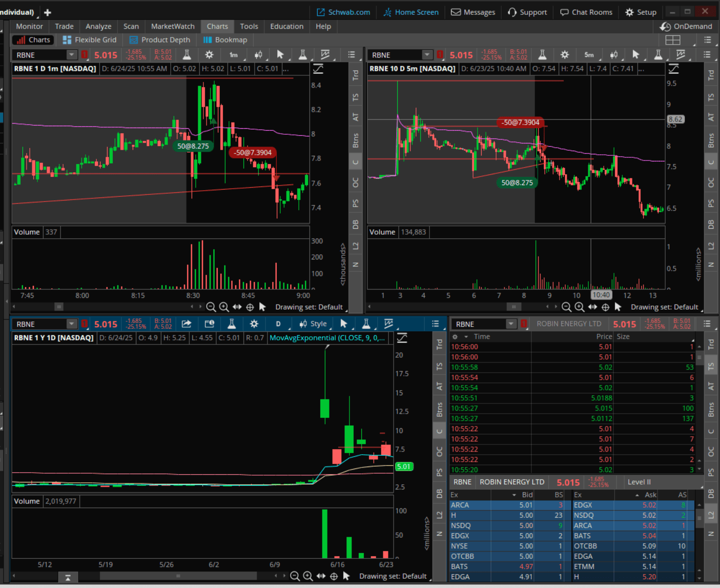Image resolution: width=720 pixels, height=588 pixels.
Task: Switch to the Trade tab
Action: (64, 26)
